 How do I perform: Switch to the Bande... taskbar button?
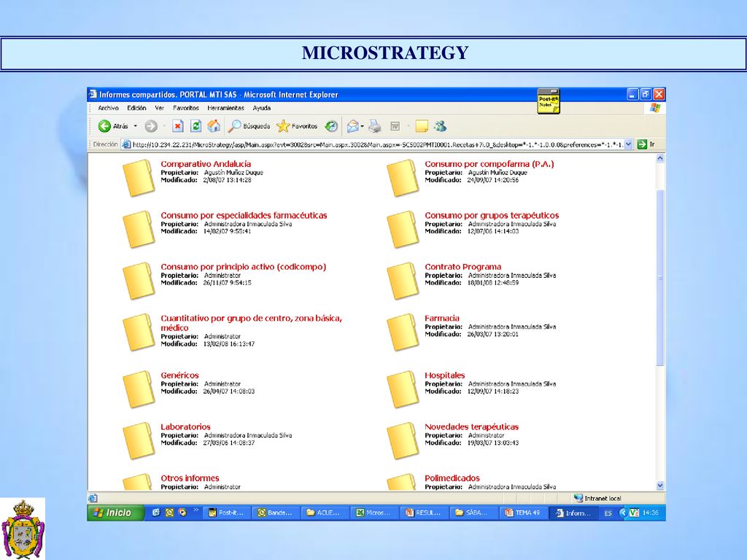coord(276,513)
